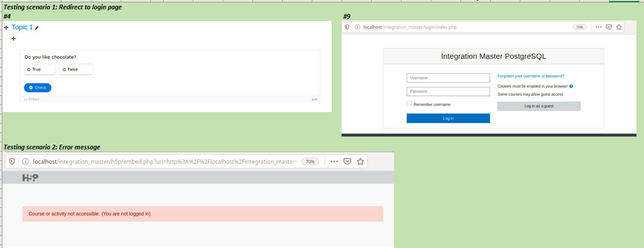Image resolution: width=644 pixels, height=248 pixels.
Task: Open page actions menu in embed.php browser
Action: coord(335,162)
